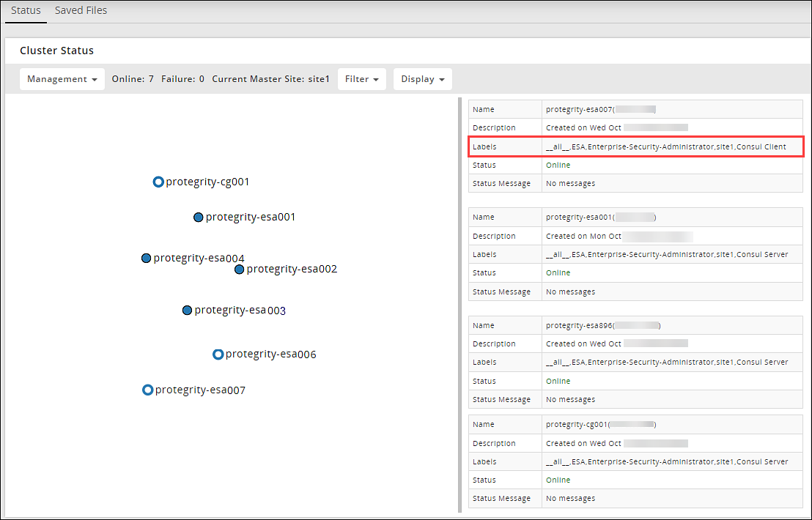The image size is (812, 520).
Task: Expand the Filter dropdown
Action: coord(361,79)
